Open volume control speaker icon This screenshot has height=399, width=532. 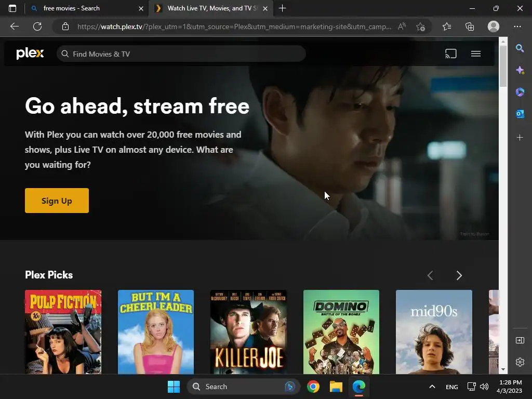pyautogui.click(x=484, y=387)
